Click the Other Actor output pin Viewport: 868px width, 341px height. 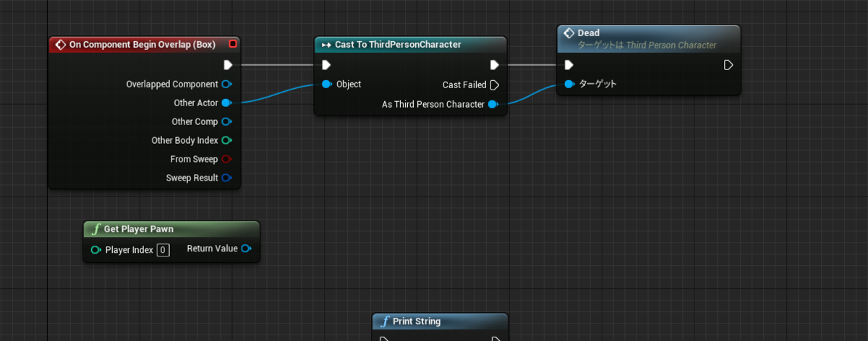point(227,103)
